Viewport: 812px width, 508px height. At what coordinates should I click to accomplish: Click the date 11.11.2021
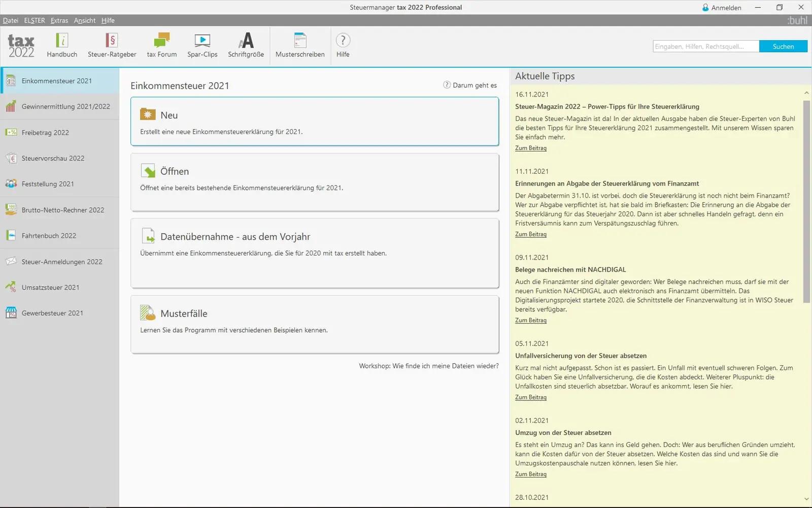point(532,172)
